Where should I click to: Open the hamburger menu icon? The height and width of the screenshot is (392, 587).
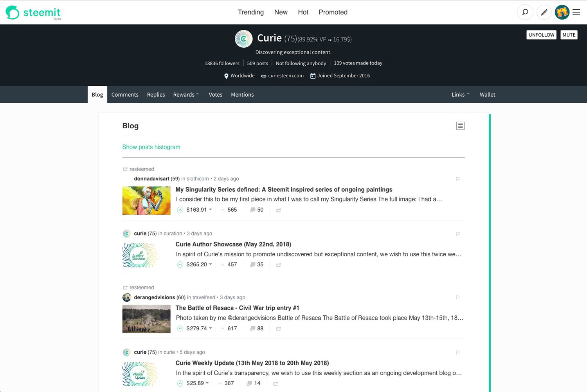(x=576, y=12)
